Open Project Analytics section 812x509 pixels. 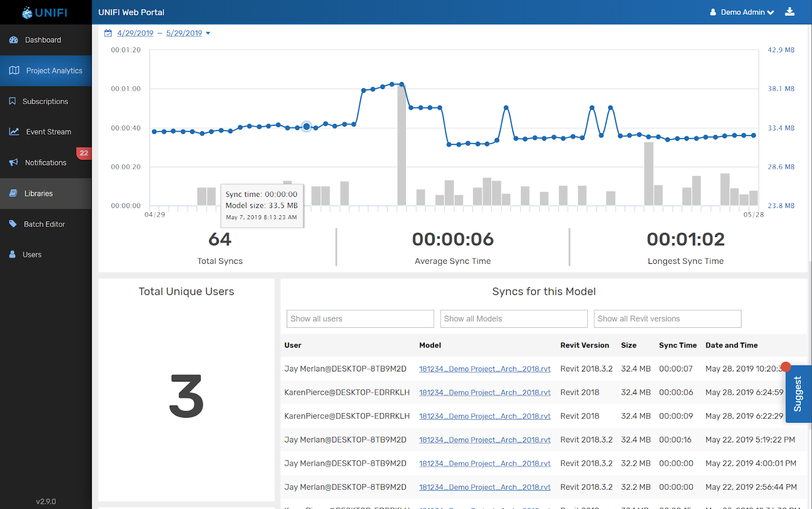click(x=46, y=71)
